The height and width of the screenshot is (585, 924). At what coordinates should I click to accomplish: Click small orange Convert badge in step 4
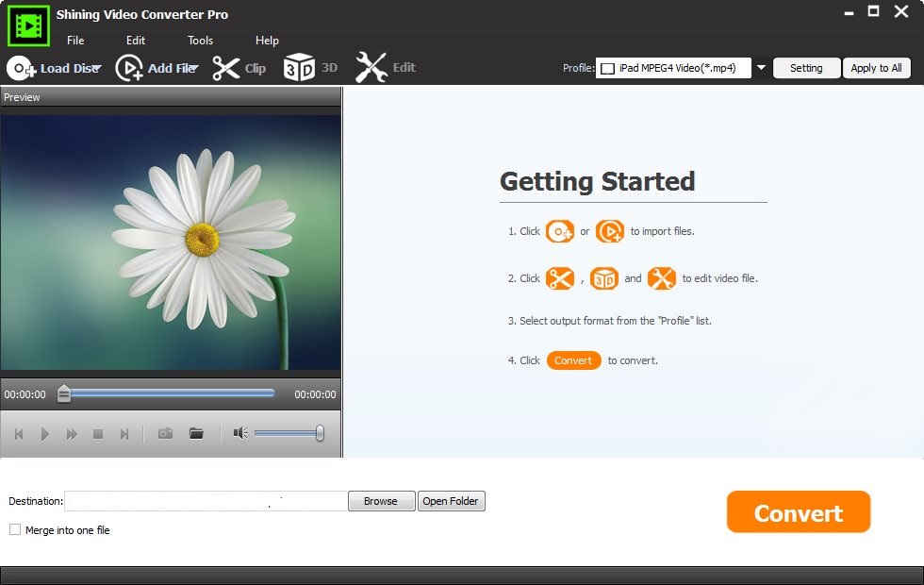tap(573, 360)
